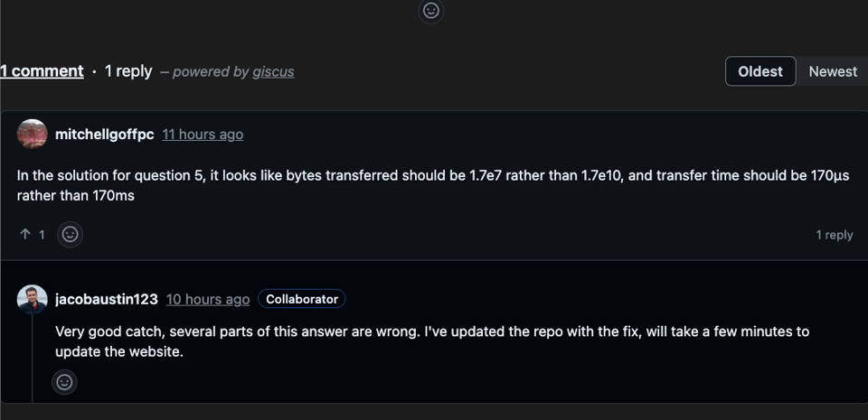Viewport: 868px width, 420px height.
Task: Sort comments by Oldest
Action: tap(760, 71)
